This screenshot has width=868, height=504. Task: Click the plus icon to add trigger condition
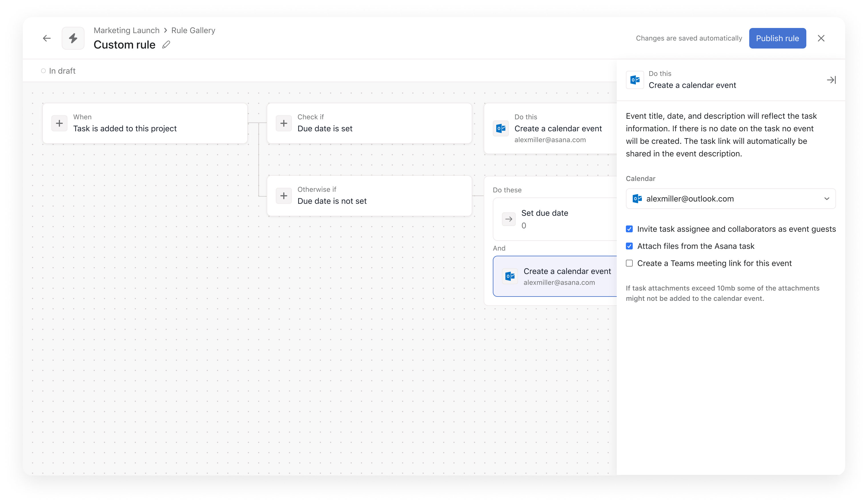59,123
